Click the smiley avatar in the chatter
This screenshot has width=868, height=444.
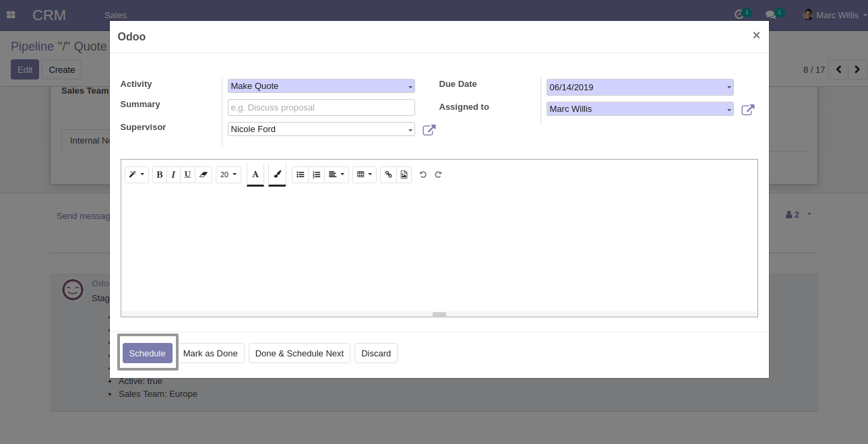click(73, 290)
